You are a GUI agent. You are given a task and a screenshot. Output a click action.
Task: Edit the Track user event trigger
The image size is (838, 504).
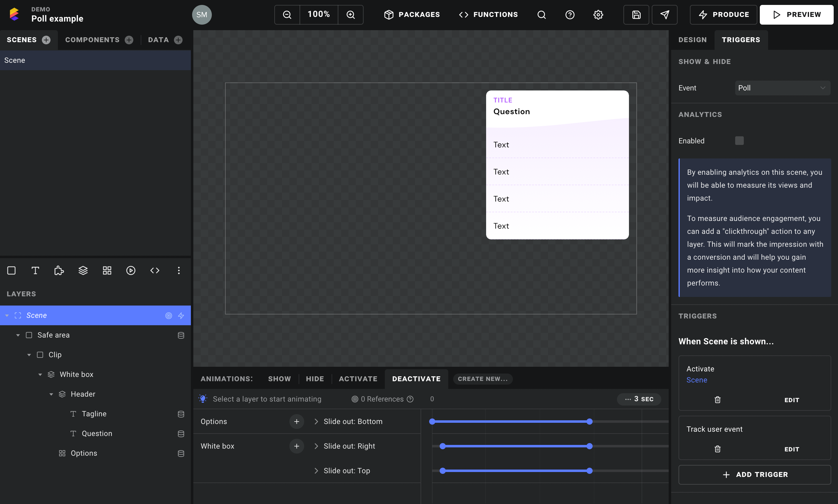coord(792,449)
